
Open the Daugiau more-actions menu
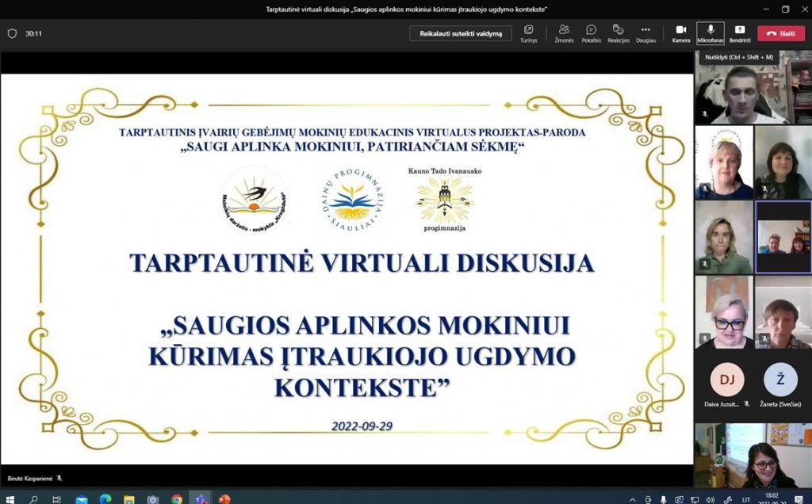point(645,33)
